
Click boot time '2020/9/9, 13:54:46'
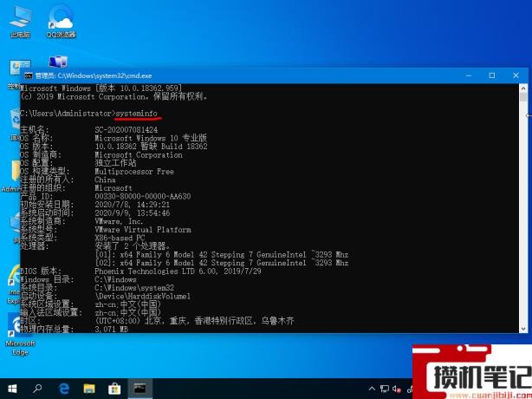[133, 213]
